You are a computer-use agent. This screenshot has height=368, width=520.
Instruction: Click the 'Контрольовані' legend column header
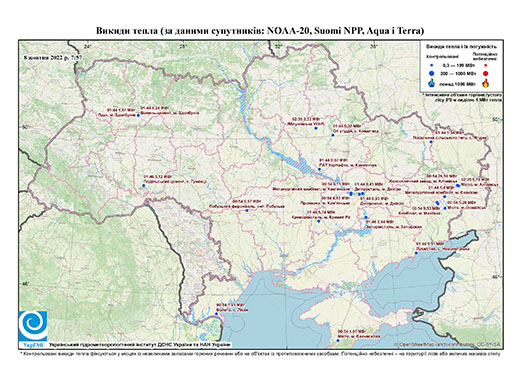coord(443,56)
